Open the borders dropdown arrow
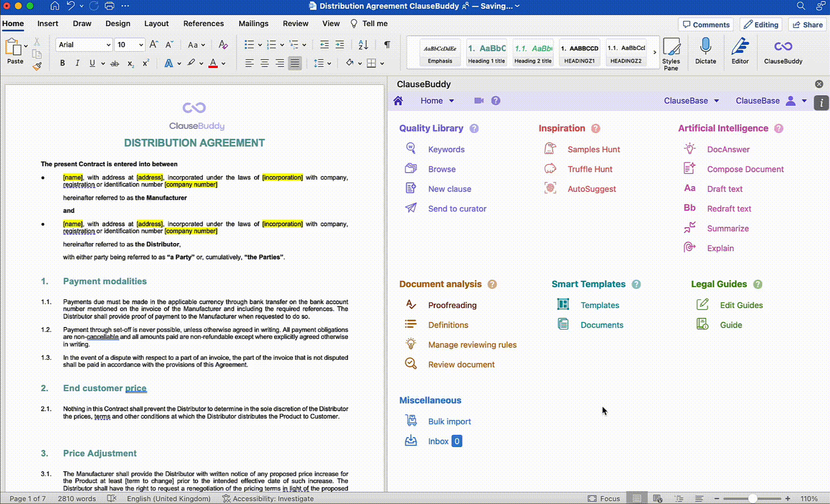This screenshot has width=830, height=504. [x=382, y=64]
